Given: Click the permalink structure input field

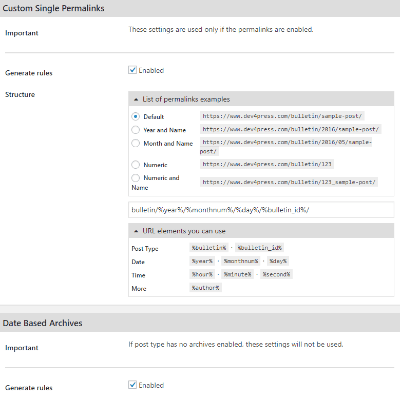Looking at the screenshot, I should (261, 210).
